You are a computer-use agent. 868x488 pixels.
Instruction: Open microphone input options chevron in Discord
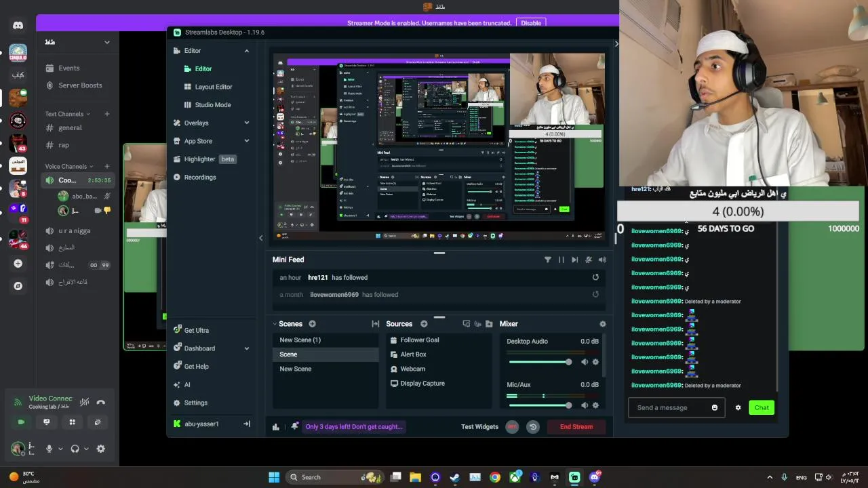pyautogui.click(x=60, y=449)
